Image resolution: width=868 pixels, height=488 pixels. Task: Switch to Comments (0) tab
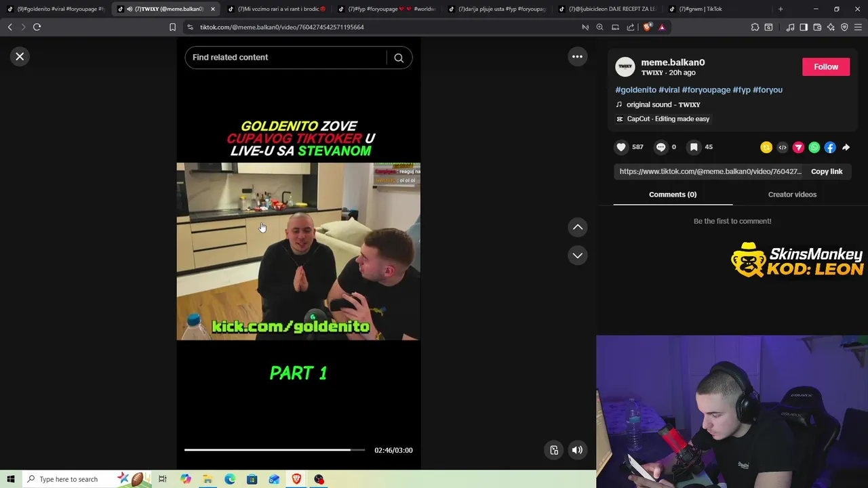pos(673,195)
